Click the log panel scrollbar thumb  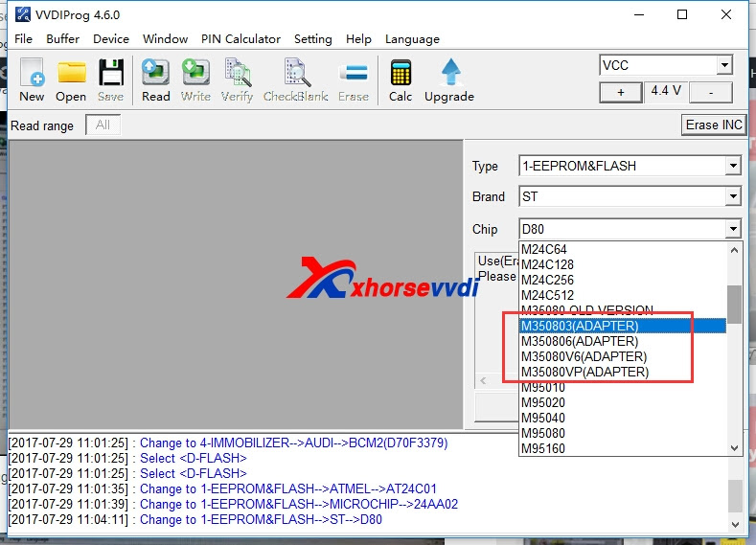tap(734, 496)
